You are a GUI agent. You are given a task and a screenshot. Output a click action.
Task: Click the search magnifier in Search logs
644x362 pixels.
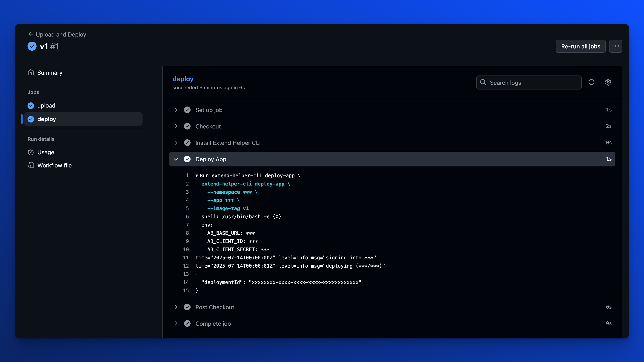tap(483, 82)
